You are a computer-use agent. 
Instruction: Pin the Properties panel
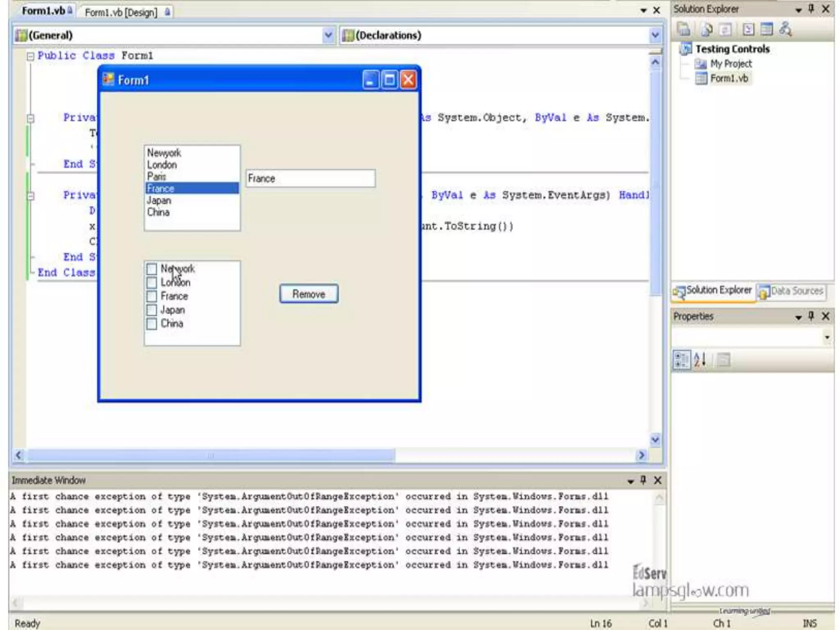[811, 316]
